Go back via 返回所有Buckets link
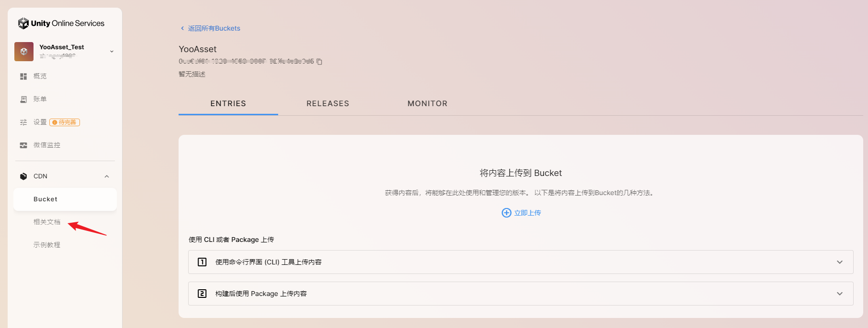The width and height of the screenshot is (868, 328). [x=214, y=28]
